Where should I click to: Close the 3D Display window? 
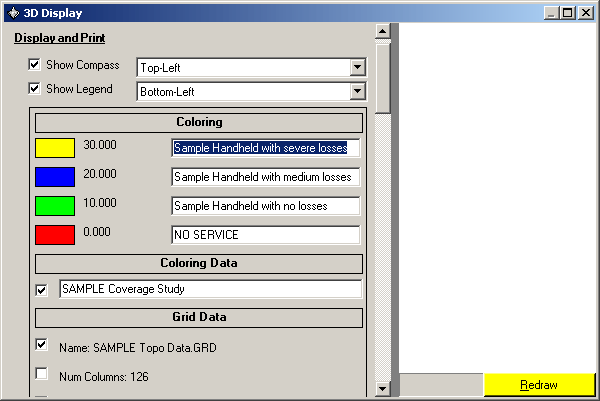pos(586,13)
